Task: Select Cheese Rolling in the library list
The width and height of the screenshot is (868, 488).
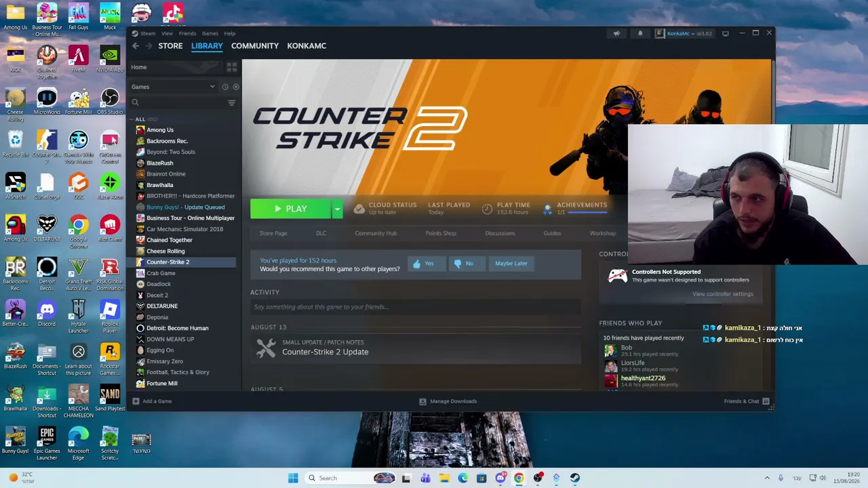Action: (x=165, y=251)
